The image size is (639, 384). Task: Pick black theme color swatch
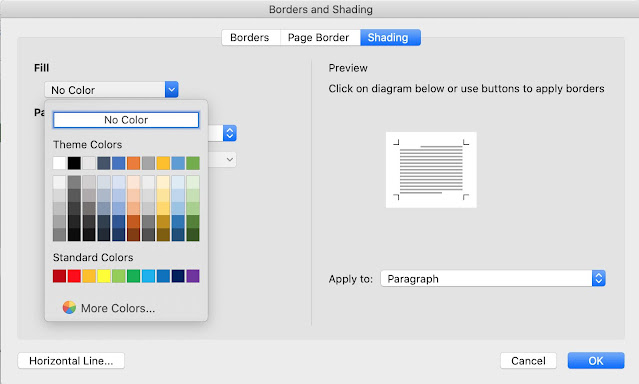click(x=74, y=163)
